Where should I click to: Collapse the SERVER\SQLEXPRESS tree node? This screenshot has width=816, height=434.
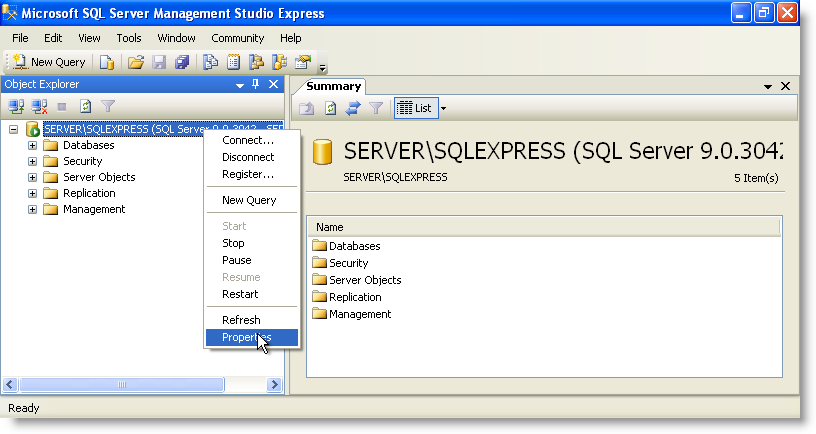click(14, 129)
